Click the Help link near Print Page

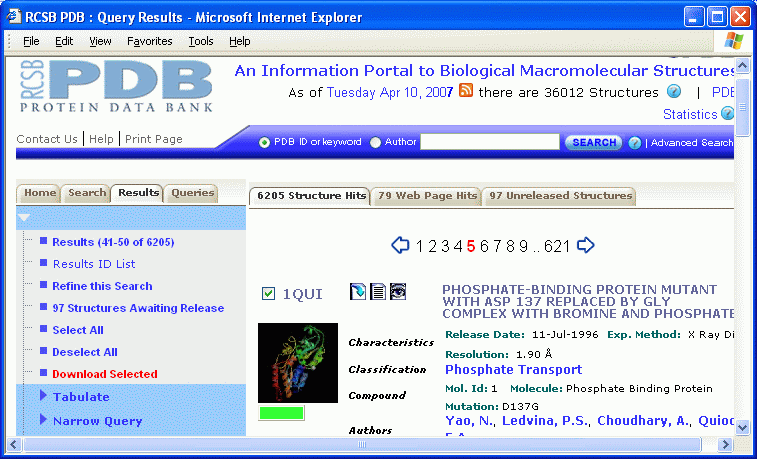tap(101, 139)
